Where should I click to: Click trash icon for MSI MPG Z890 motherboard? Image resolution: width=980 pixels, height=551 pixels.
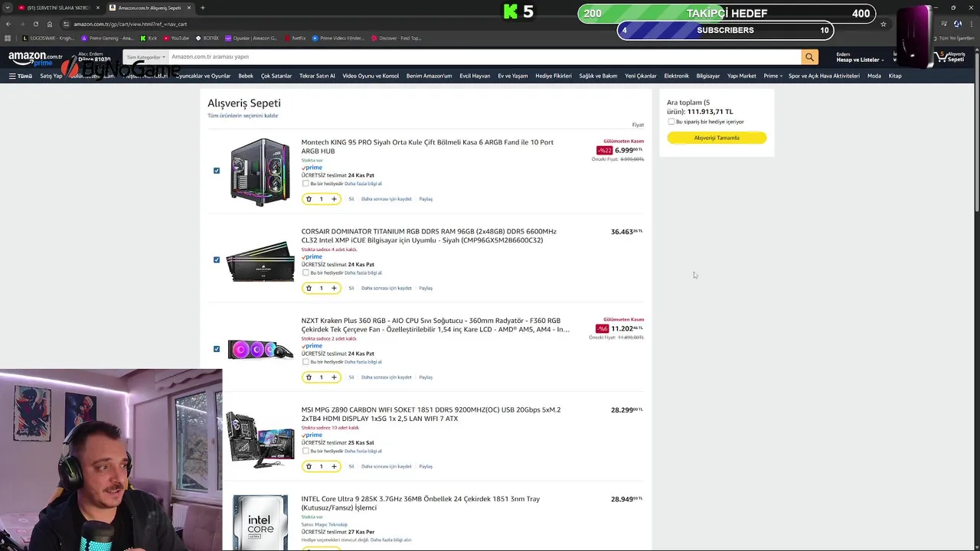pos(309,466)
